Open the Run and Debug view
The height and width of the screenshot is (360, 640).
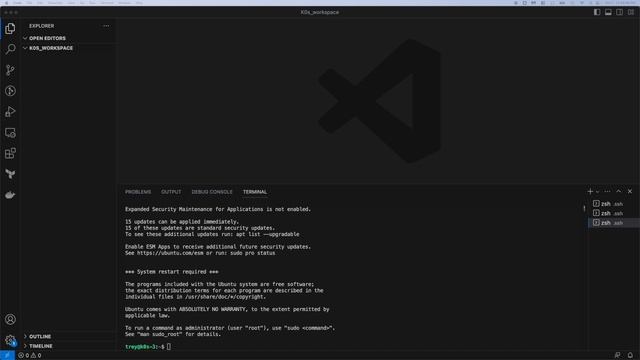coord(10,111)
